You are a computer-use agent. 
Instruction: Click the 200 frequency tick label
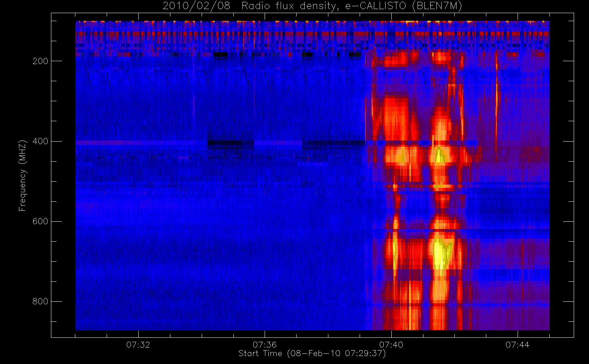40,61
